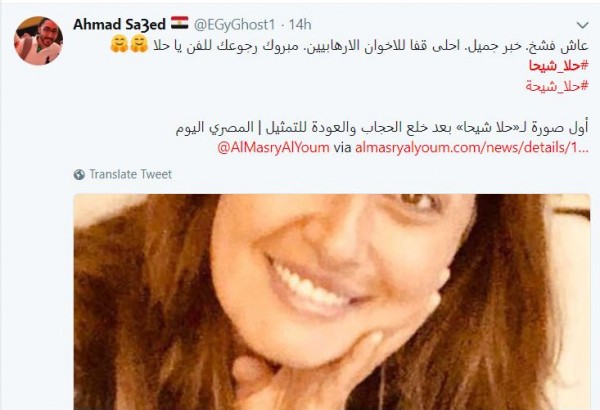The width and height of the screenshot is (600, 410).
Task: Click the Egyptian flag emoji next to name
Action: 179,23
